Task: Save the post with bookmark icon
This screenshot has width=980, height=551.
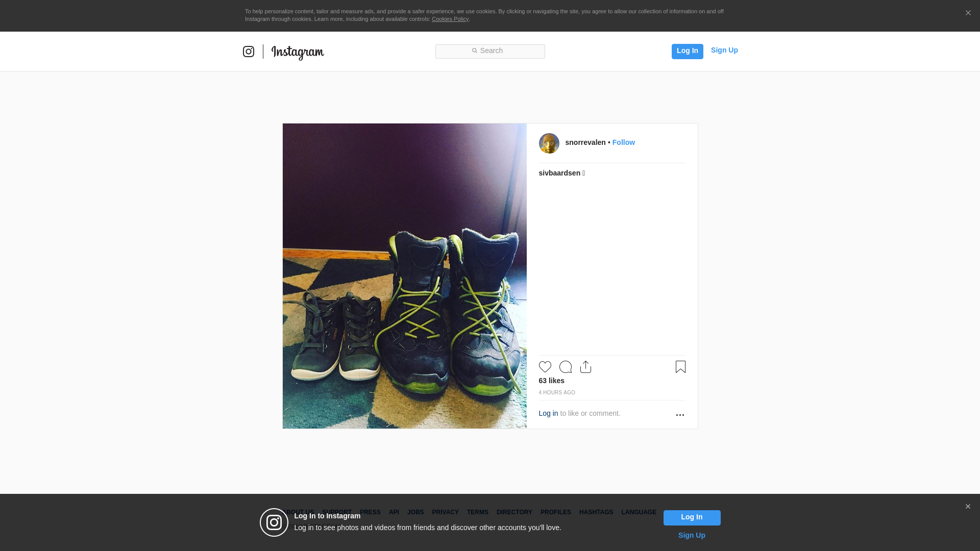Action: click(x=680, y=367)
